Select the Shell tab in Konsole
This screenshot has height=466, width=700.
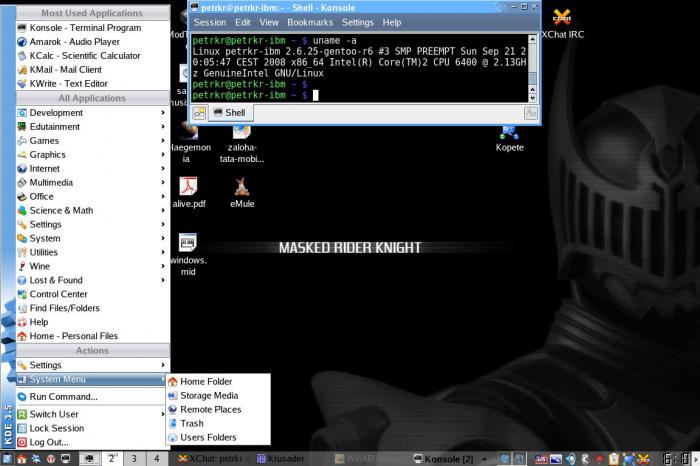(230, 112)
